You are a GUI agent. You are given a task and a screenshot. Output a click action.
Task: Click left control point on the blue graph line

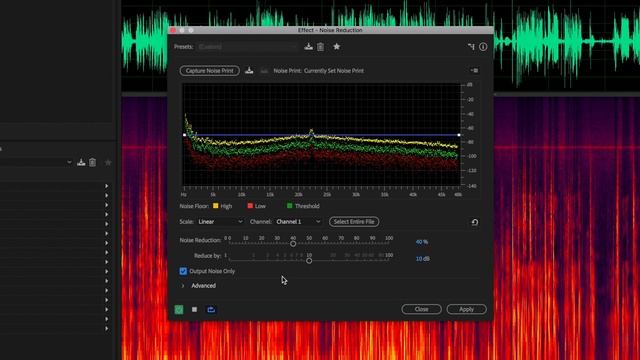(x=184, y=135)
